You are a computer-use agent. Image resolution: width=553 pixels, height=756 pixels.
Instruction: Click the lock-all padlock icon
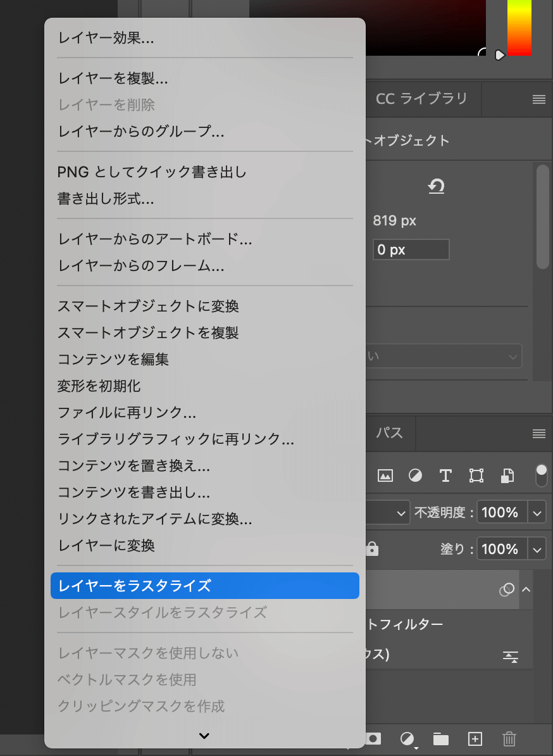click(372, 549)
